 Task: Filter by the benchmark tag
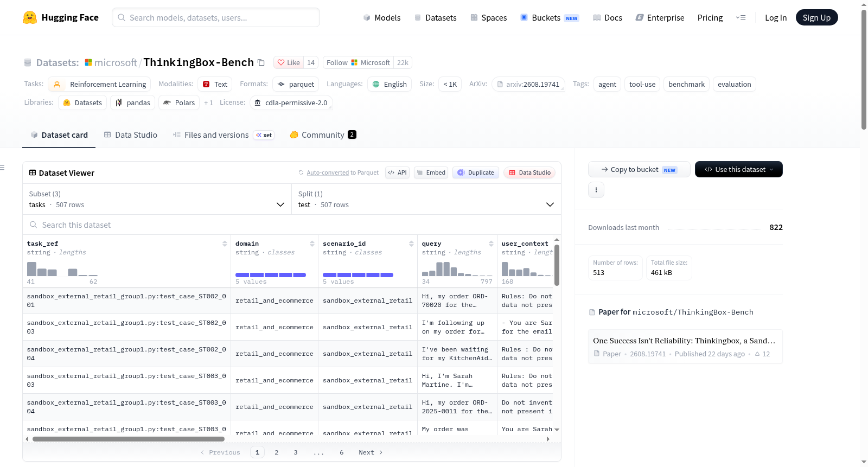pyautogui.click(x=686, y=84)
